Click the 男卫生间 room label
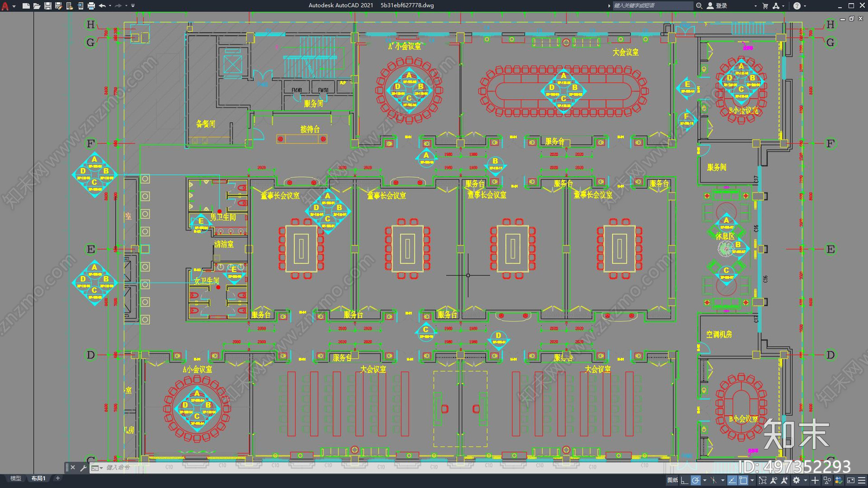This screenshot has height=488, width=868. tap(223, 217)
